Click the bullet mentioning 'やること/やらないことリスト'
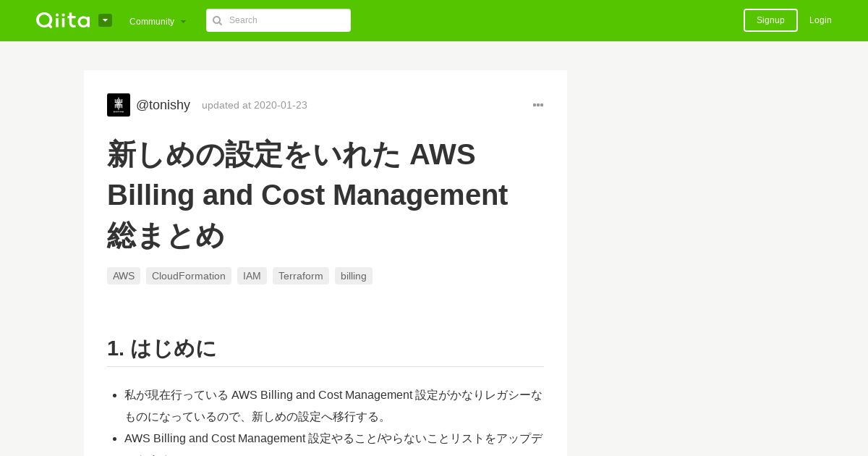 (x=333, y=443)
